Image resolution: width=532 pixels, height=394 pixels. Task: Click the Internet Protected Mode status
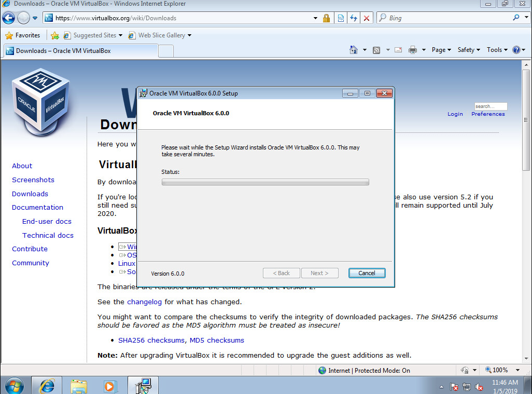pos(365,370)
